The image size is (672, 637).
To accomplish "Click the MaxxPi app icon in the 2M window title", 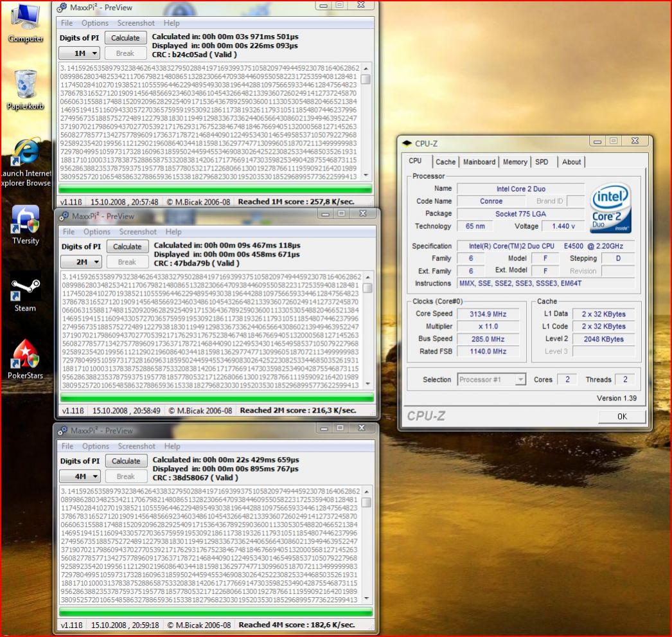I will [x=64, y=216].
